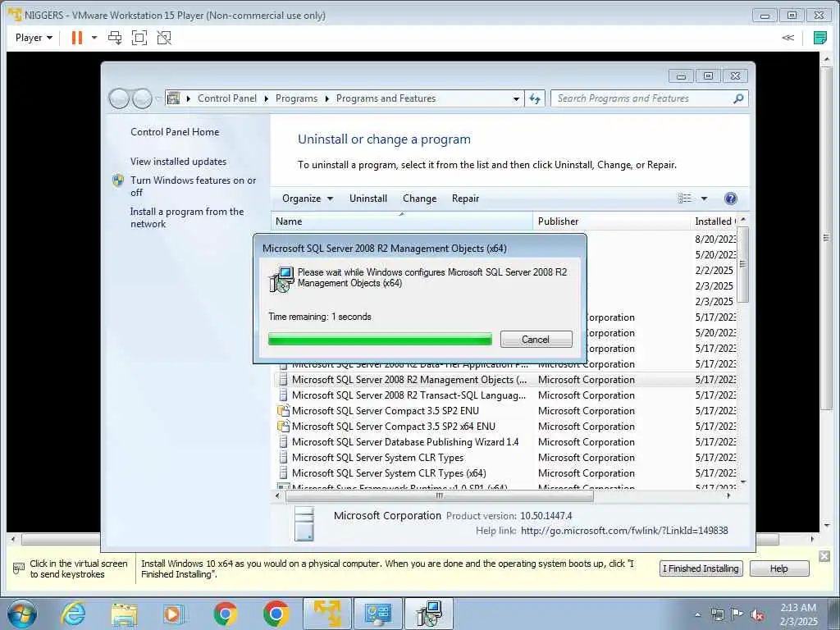Click Control Panel breadcrumb in address bar
This screenshot has width=840, height=630.
coord(227,98)
